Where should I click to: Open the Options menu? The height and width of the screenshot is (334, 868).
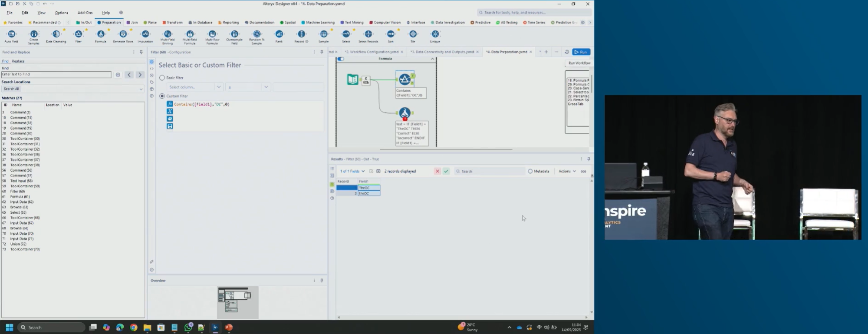click(62, 13)
